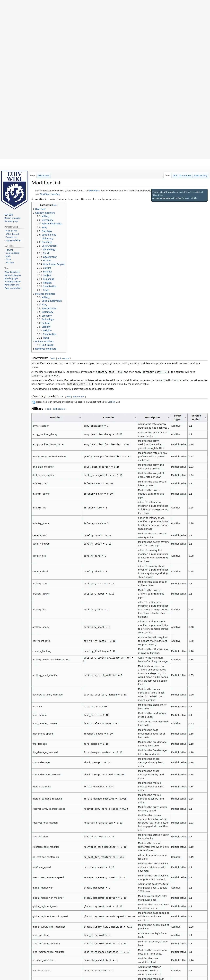Image resolution: width=210 pixels, height=980 pixels.
Task: Open the Modifiers mechanic link
Action: click(94, 191)
